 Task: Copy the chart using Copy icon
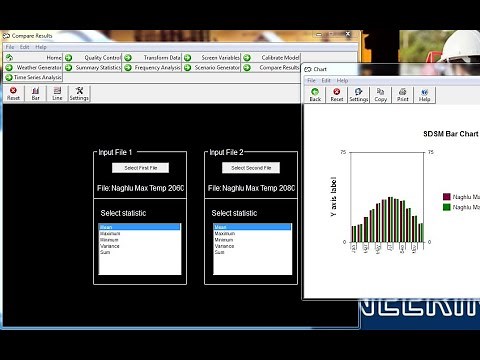pyautogui.click(x=380, y=95)
